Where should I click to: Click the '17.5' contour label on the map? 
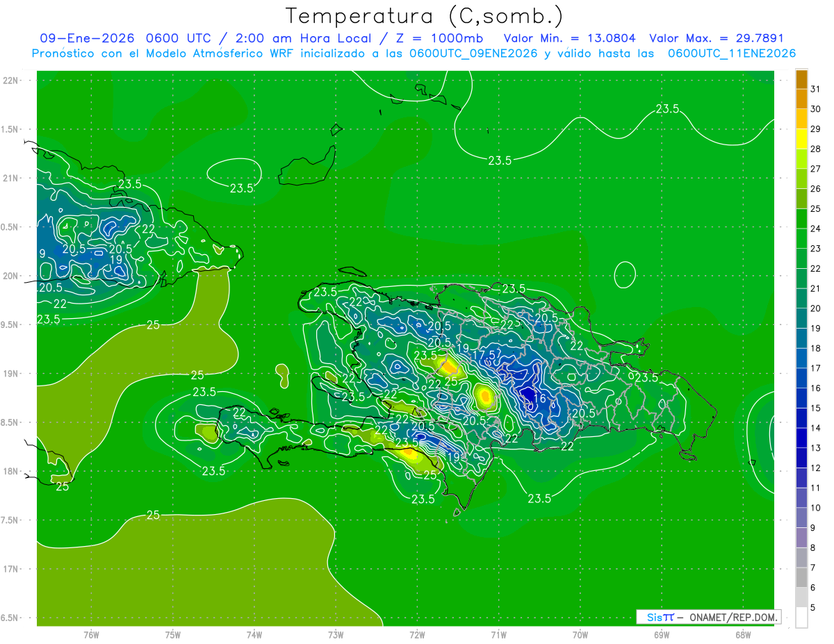(x=484, y=354)
